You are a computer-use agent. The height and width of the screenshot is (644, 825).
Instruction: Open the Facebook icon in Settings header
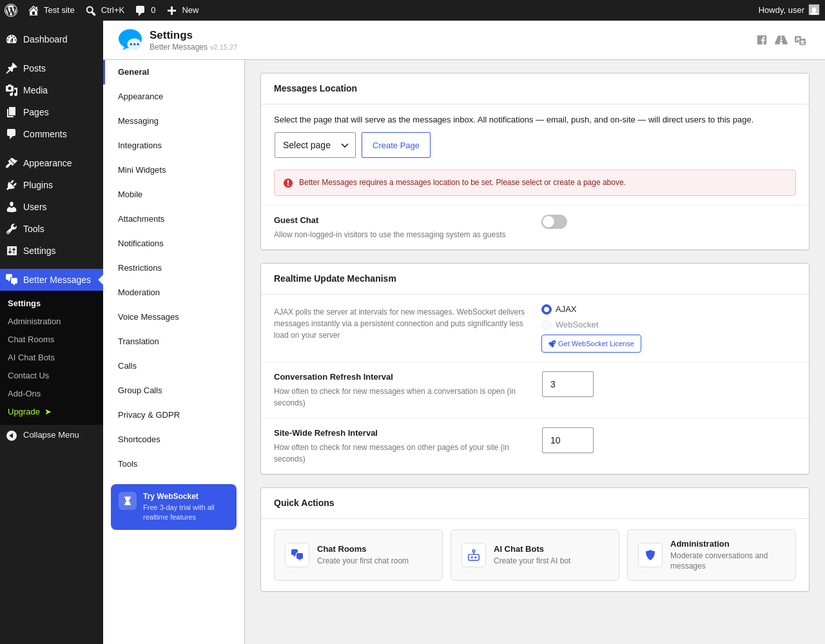click(x=762, y=40)
